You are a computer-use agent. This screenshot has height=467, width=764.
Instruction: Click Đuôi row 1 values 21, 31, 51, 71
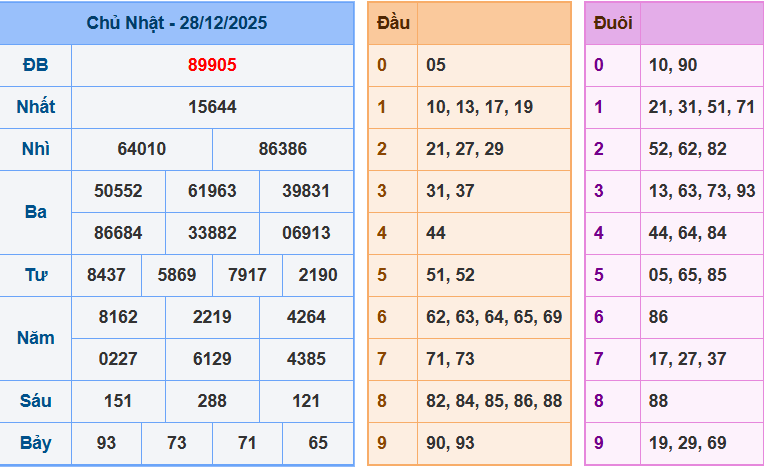coord(702,107)
